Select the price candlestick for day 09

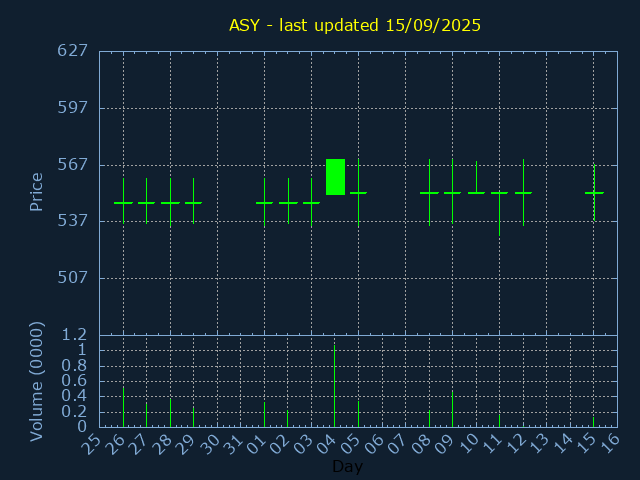pyautogui.click(x=452, y=191)
